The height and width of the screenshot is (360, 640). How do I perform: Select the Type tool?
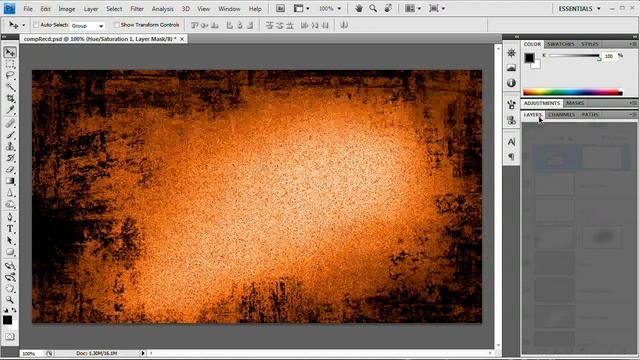(10, 229)
